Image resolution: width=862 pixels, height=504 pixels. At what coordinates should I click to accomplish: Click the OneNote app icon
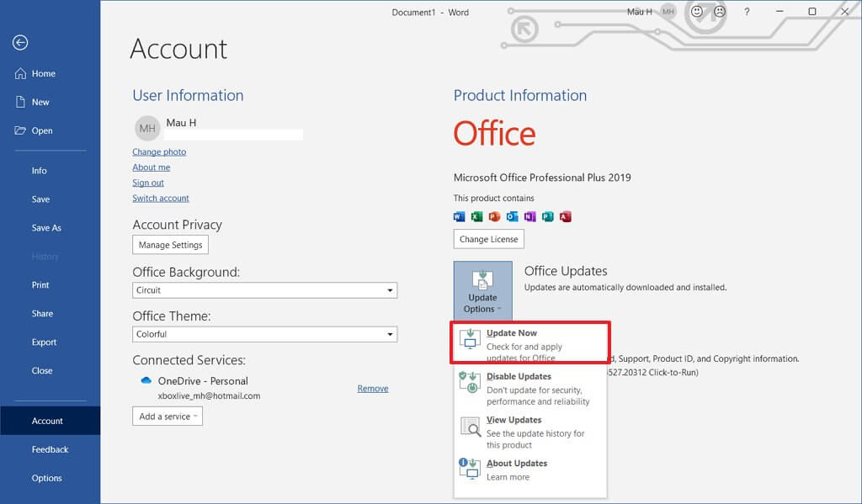[x=529, y=216]
